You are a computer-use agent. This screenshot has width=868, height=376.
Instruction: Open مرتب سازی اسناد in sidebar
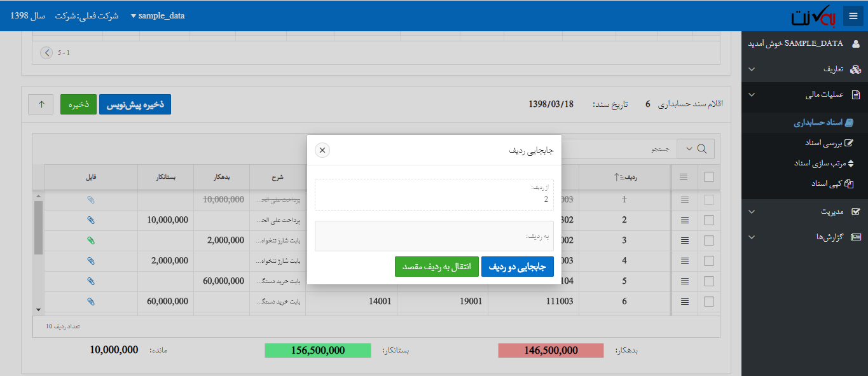click(x=823, y=164)
